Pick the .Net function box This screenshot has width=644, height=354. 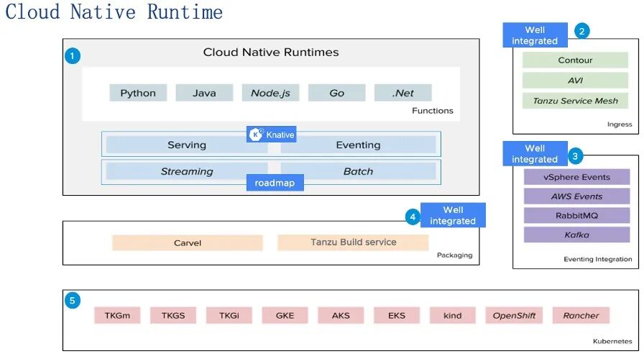tap(403, 93)
